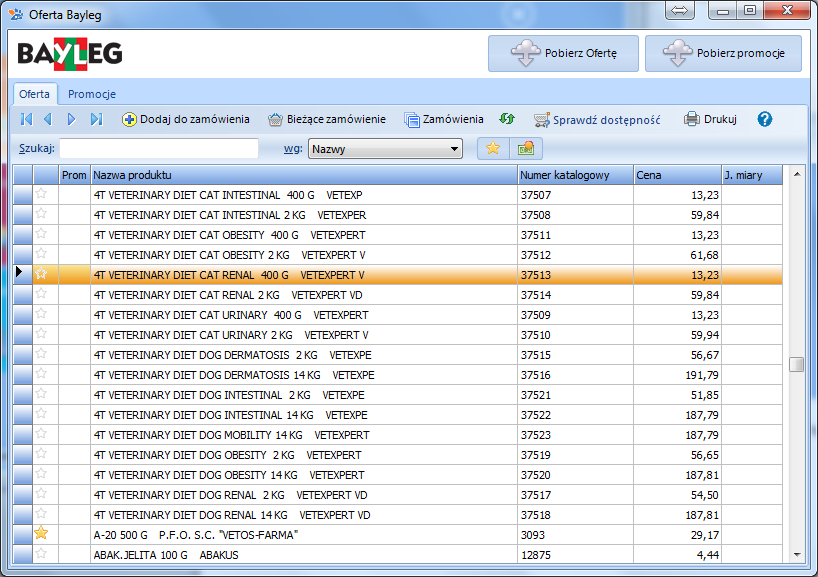Click the green refresh arrows icon

click(507, 119)
